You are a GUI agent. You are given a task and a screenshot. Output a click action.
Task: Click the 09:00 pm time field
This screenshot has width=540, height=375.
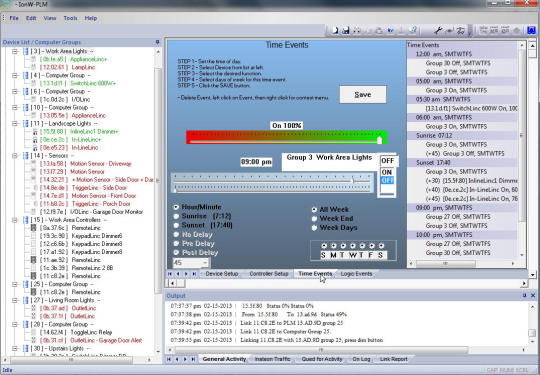(x=256, y=162)
